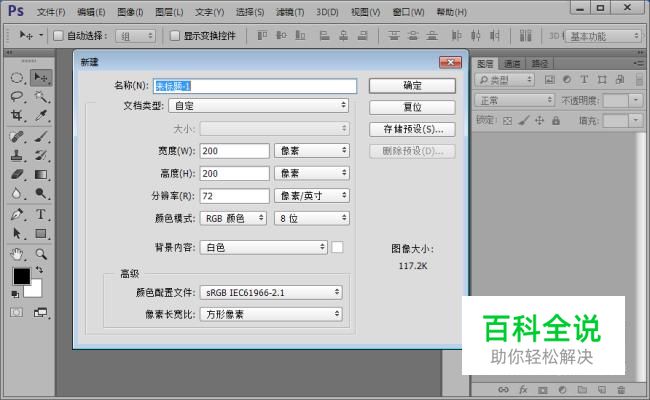Select the Horizontal Type tool
Viewport: 650px width, 400px height.
point(42,214)
